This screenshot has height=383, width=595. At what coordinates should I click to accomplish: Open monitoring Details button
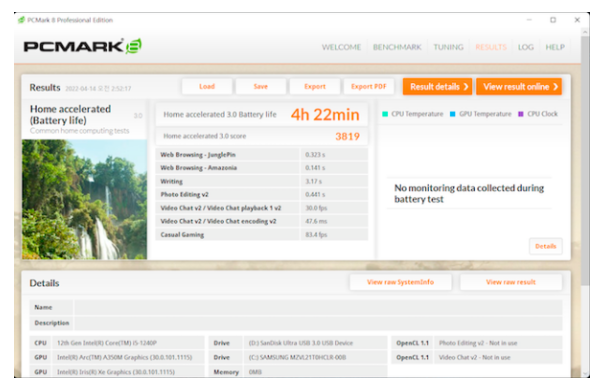point(545,246)
